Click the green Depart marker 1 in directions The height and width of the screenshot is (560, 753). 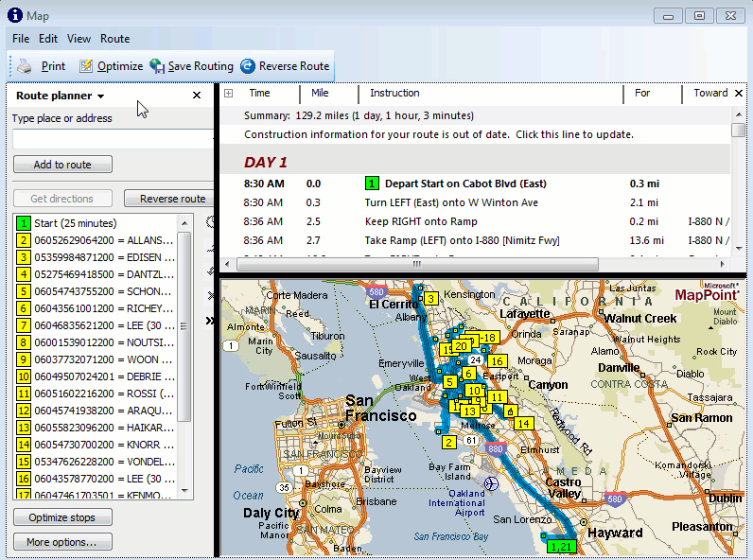[x=372, y=184]
